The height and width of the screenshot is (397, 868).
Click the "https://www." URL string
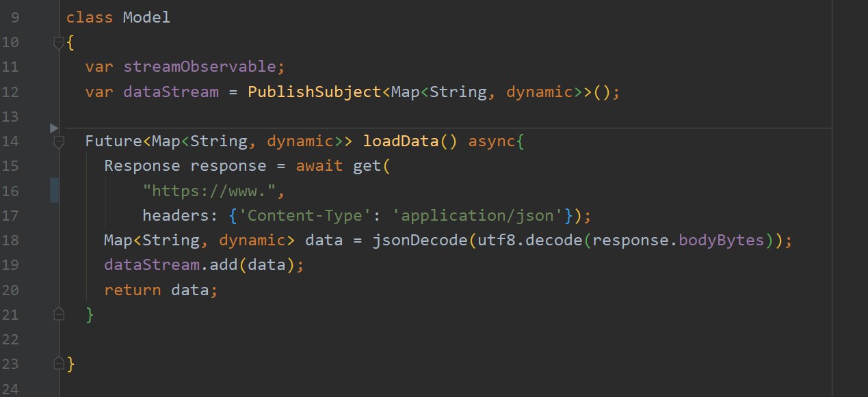tap(209, 191)
